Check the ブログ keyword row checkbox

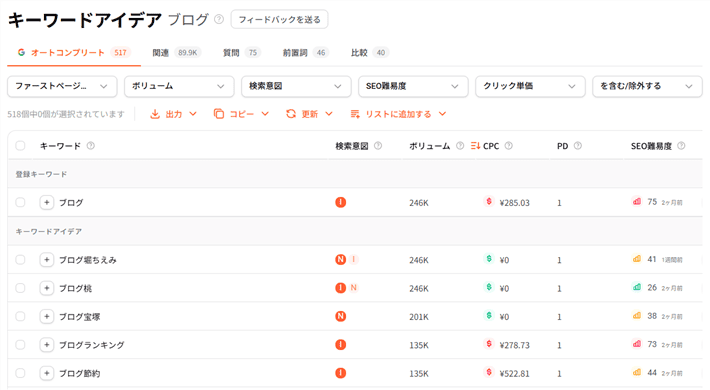click(20, 202)
